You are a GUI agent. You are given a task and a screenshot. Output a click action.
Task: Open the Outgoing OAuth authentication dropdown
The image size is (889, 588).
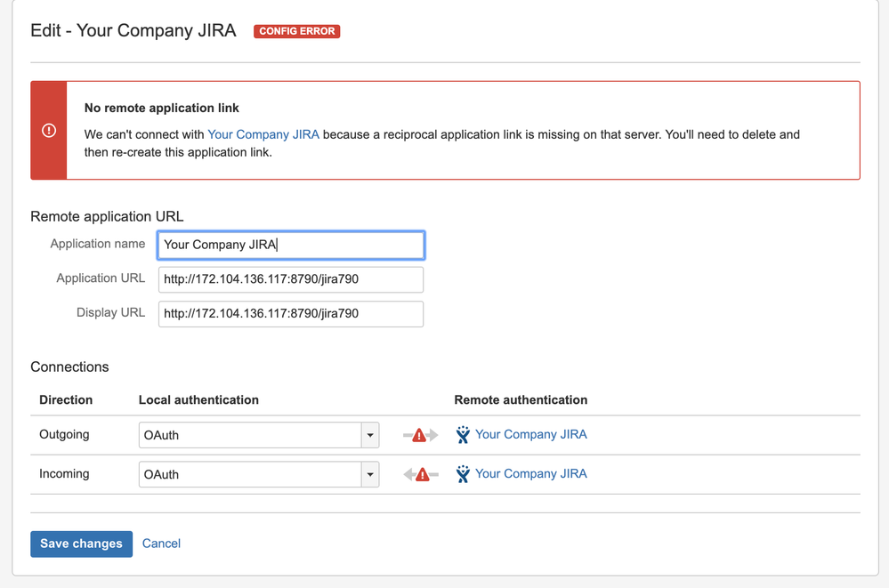[x=259, y=436]
